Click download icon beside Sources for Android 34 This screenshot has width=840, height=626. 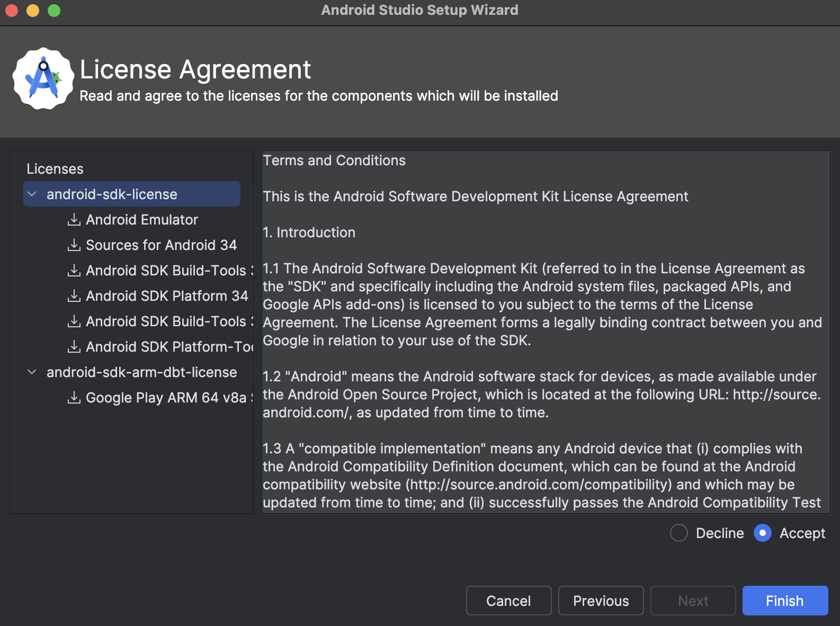click(x=74, y=245)
